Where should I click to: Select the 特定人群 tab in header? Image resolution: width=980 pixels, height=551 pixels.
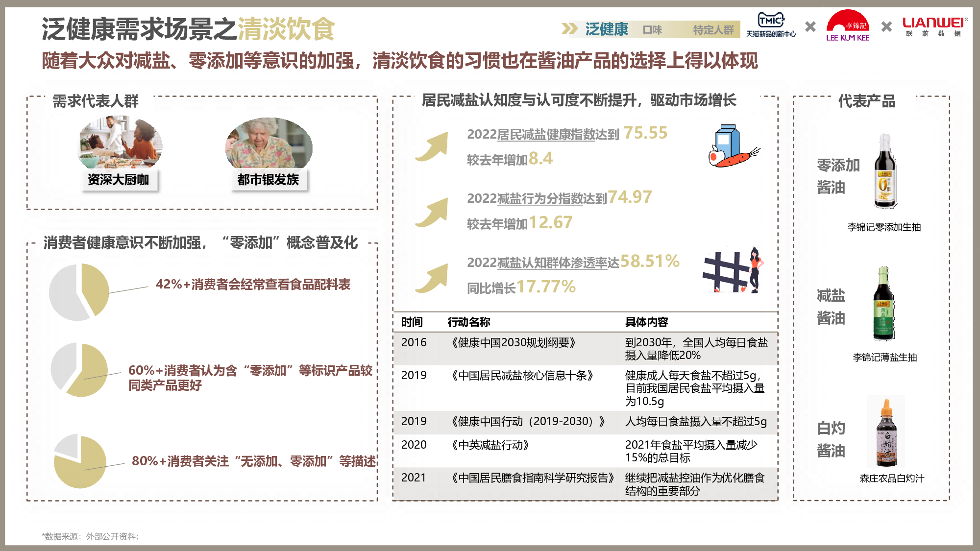(x=713, y=30)
